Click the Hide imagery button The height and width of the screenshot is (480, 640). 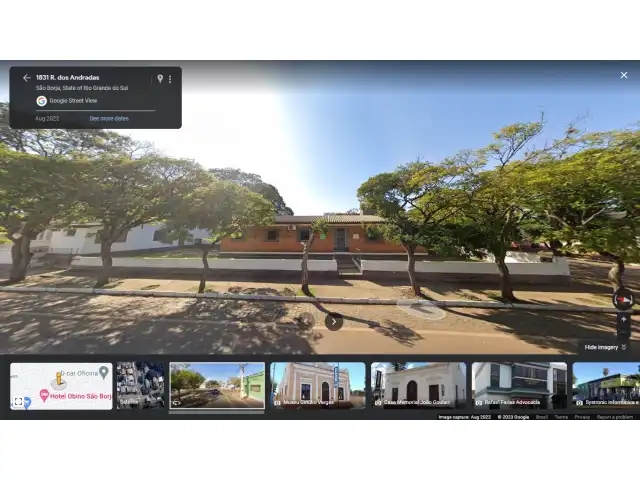coord(605,347)
